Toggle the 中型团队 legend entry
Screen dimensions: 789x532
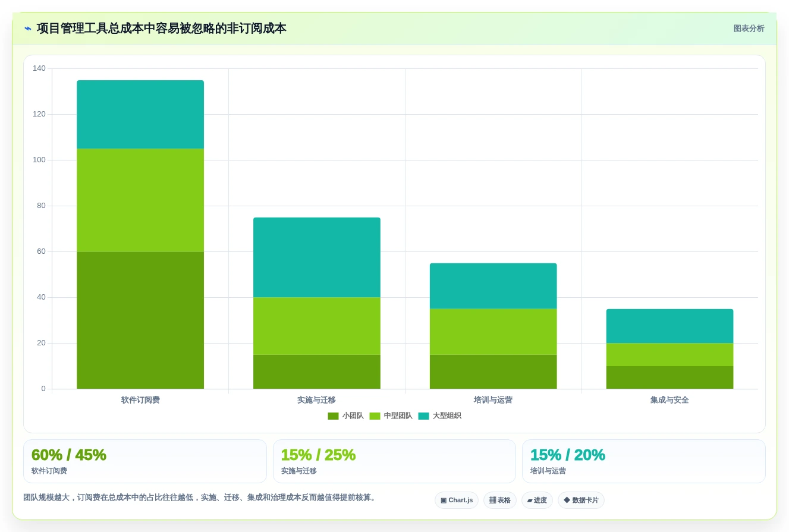(x=391, y=416)
